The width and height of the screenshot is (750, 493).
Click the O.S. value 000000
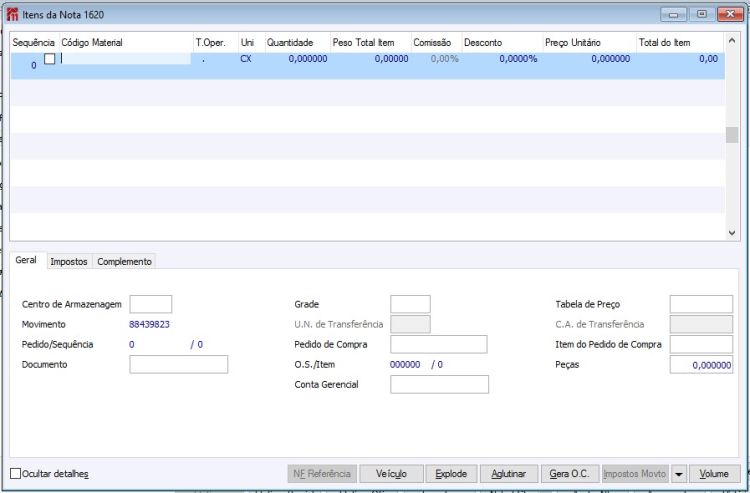click(x=405, y=364)
